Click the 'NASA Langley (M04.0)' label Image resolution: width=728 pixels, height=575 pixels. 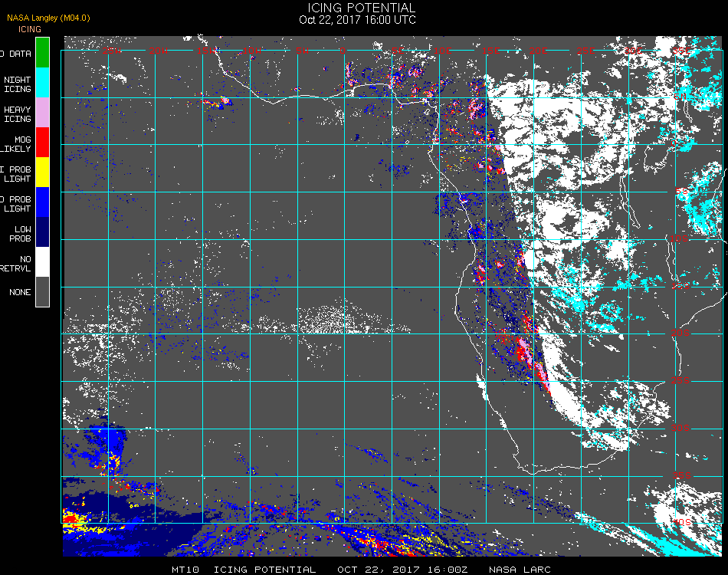[48, 18]
